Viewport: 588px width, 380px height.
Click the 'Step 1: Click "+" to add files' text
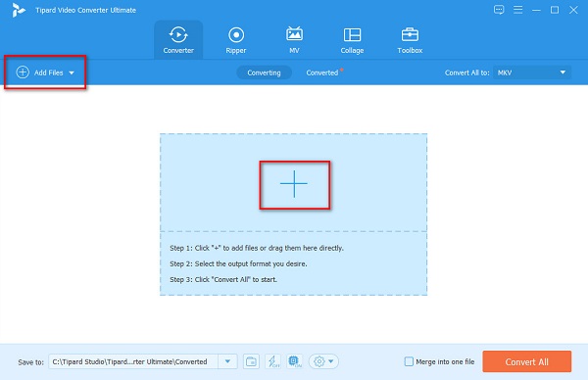257,248
